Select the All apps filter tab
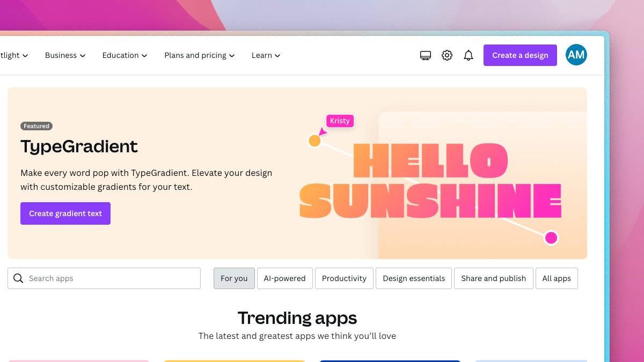 pyautogui.click(x=557, y=278)
